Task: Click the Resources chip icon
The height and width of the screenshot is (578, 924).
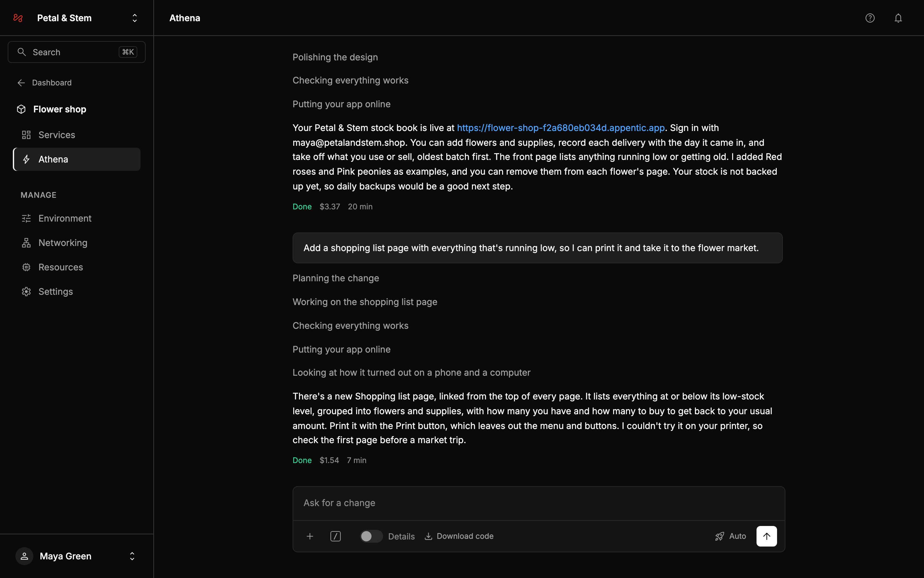Action: click(x=26, y=267)
